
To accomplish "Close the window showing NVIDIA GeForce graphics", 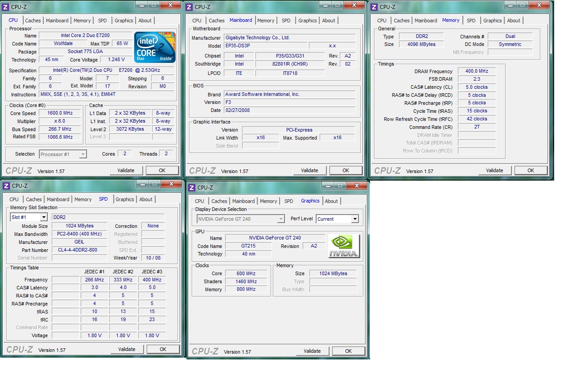I will tap(357, 186).
